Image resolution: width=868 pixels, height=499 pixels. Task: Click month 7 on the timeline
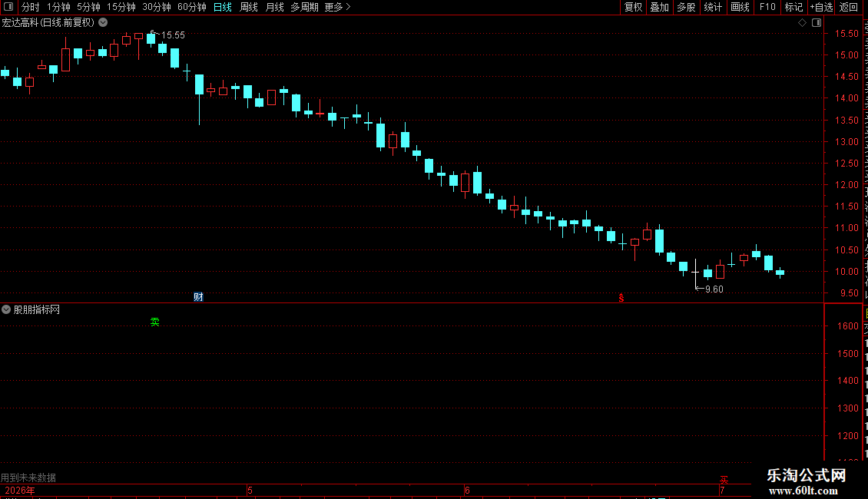click(x=722, y=491)
